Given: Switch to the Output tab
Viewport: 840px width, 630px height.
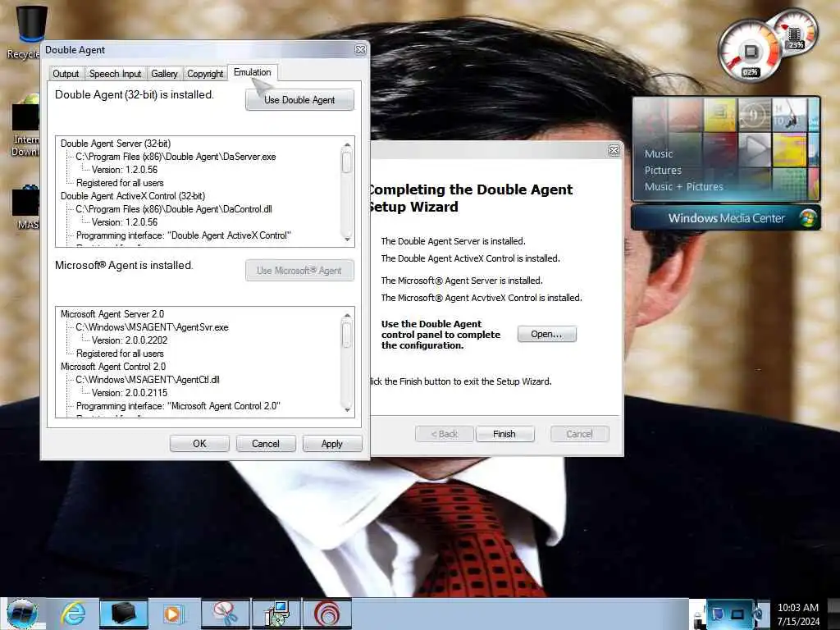Looking at the screenshot, I should click(x=66, y=73).
